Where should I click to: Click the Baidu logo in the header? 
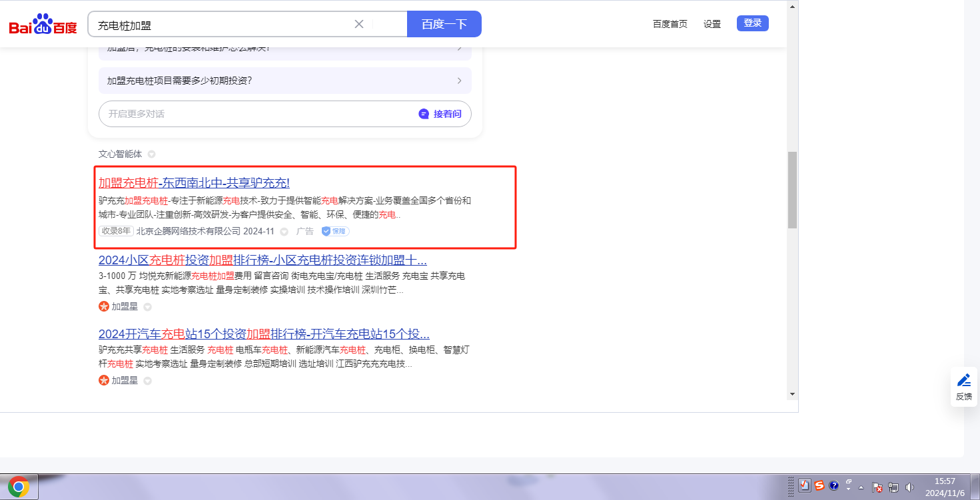[x=43, y=25]
